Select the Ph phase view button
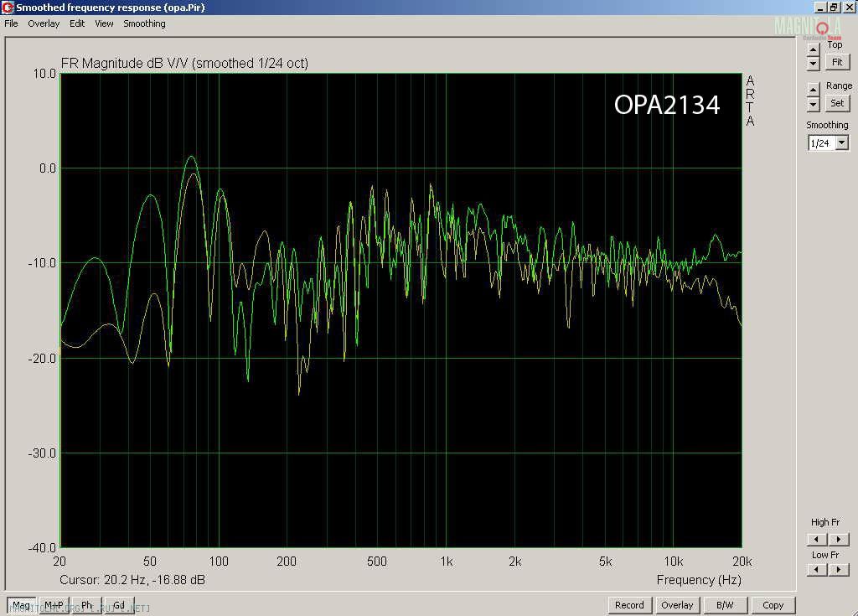Screen dimensions: 858x616 click(86, 606)
